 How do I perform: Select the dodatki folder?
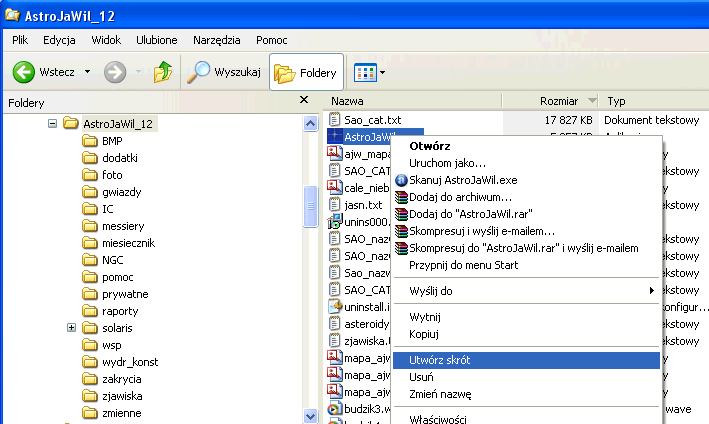coord(120,158)
